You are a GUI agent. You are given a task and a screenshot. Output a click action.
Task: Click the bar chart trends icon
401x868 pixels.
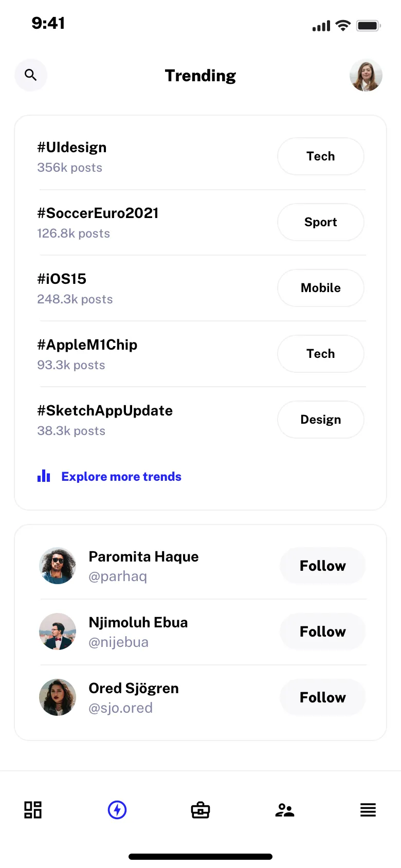point(44,476)
